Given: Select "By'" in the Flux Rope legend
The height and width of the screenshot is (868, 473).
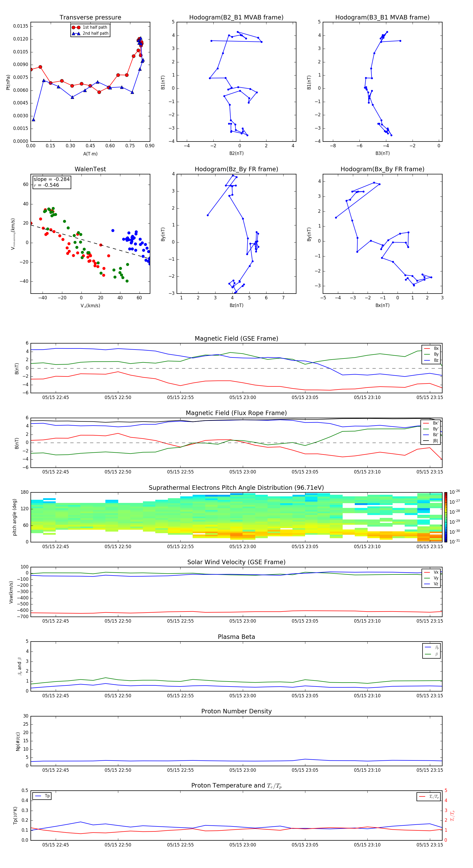Looking at the screenshot, I should click(431, 429).
